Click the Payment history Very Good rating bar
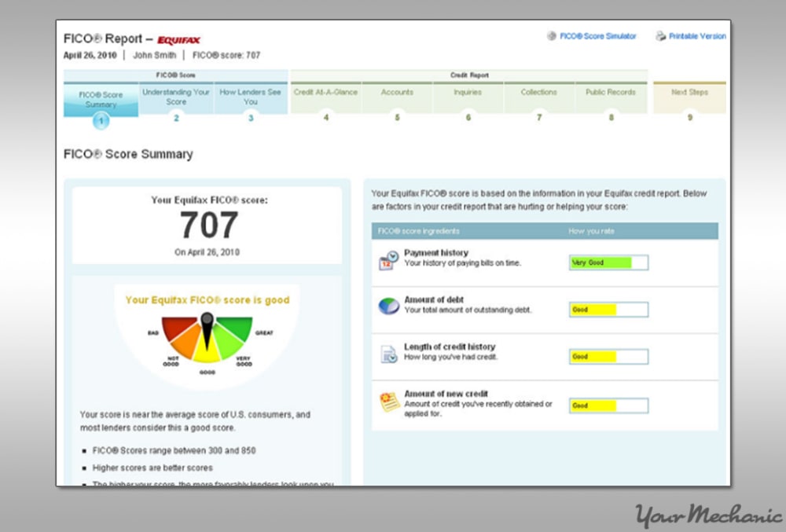The image size is (786, 532). point(608,262)
